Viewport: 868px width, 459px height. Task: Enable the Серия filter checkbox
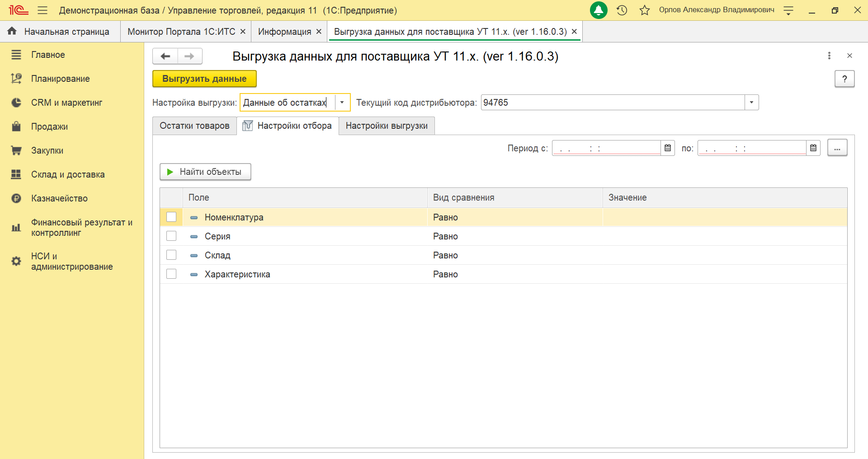click(x=171, y=236)
